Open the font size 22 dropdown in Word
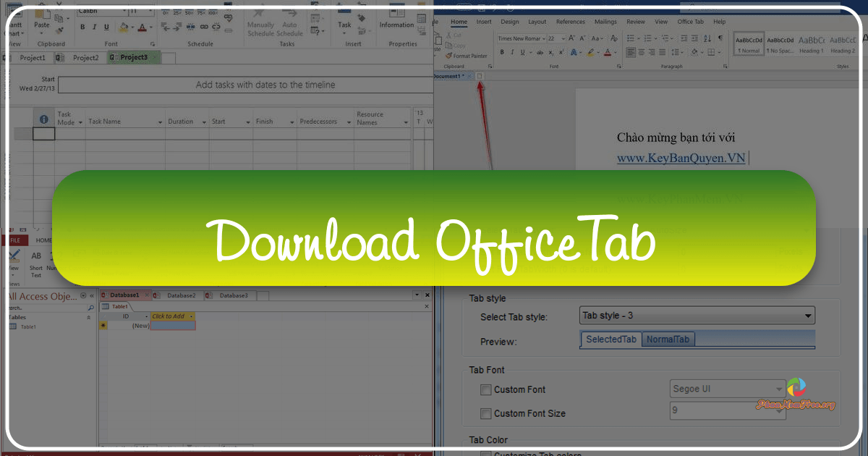This screenshot has height=456, width=868. 563,38
